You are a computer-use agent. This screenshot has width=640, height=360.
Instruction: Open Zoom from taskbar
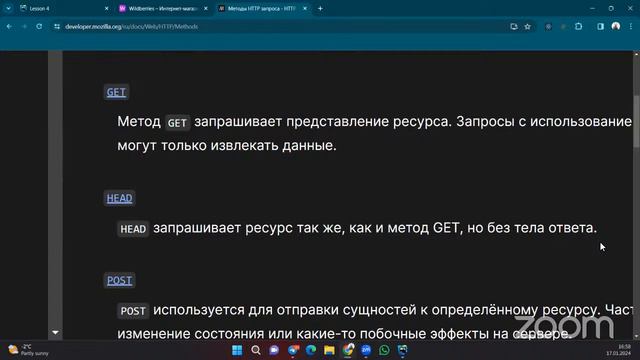click(366, 350)
